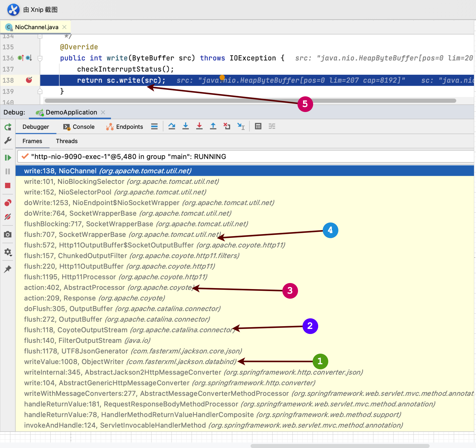This screenshot has height=448, width=476.
Task: Open the Endpoints tab
Action: 125,127
